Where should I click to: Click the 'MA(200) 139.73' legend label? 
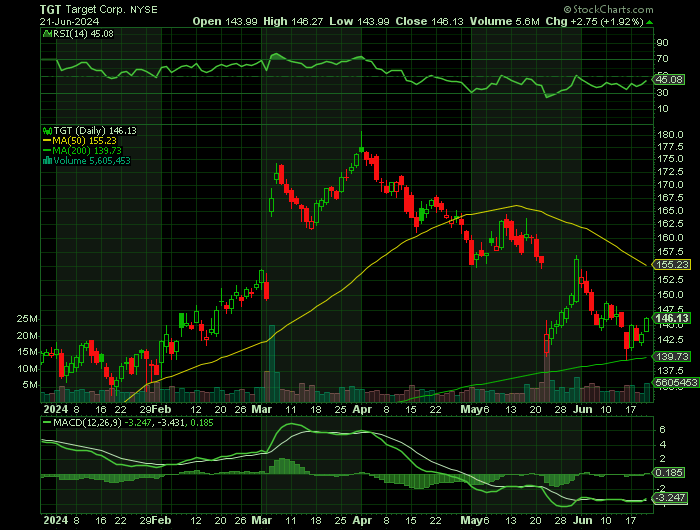(x=87, y=151)
